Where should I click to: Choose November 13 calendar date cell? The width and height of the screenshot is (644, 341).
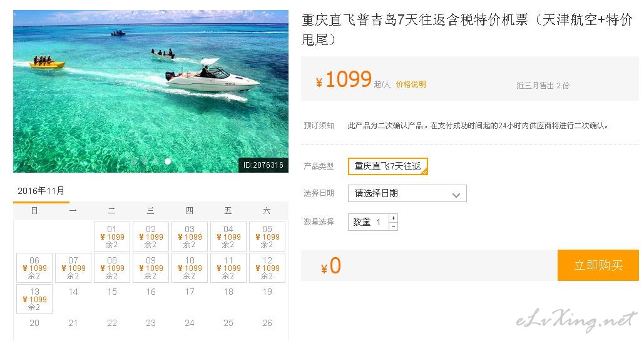34,299
